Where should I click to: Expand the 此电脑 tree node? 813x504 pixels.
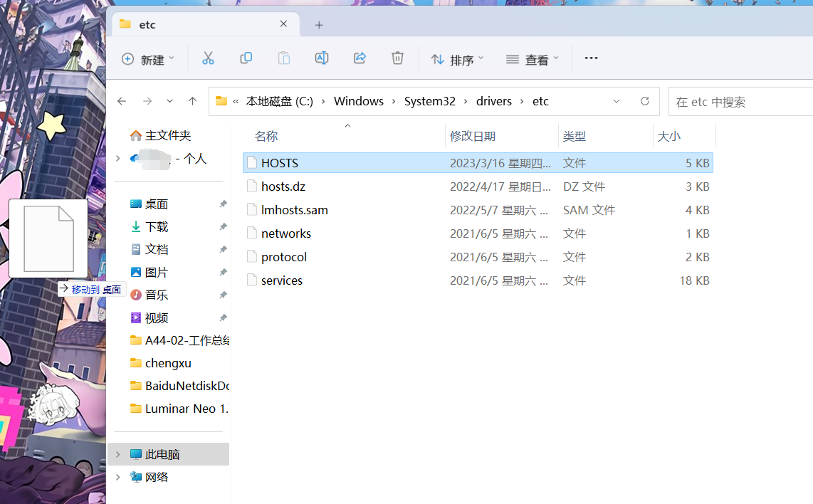point(118,454)
